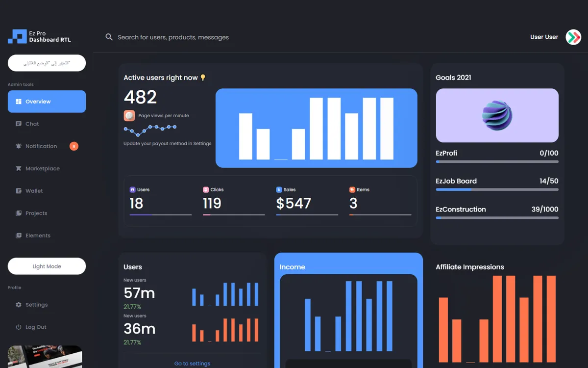Click the purple Users stat icon
This screenshot has width=588, height=368.
[x=132, y=189]
